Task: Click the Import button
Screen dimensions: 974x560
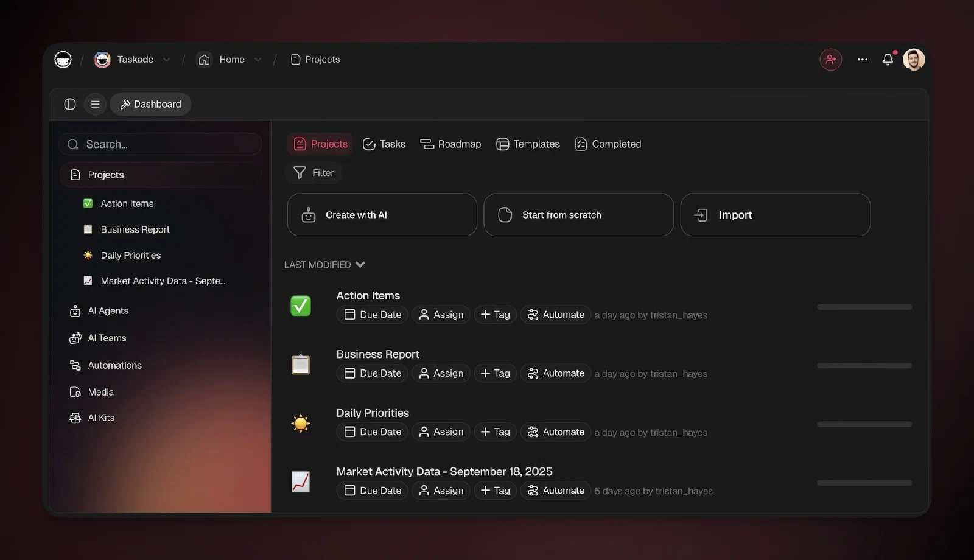Action: 776,215
